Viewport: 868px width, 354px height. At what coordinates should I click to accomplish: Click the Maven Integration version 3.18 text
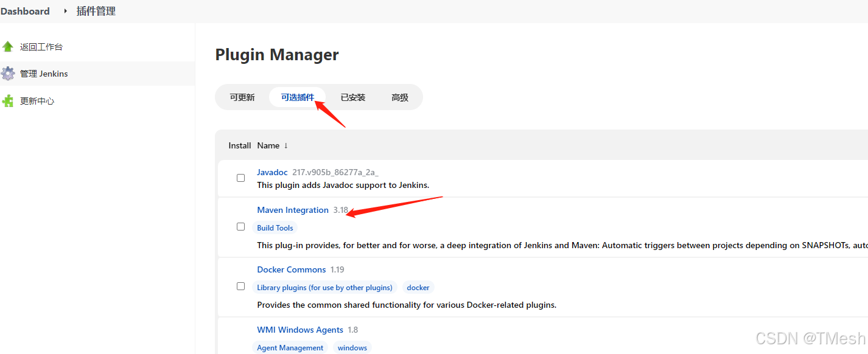341,210
